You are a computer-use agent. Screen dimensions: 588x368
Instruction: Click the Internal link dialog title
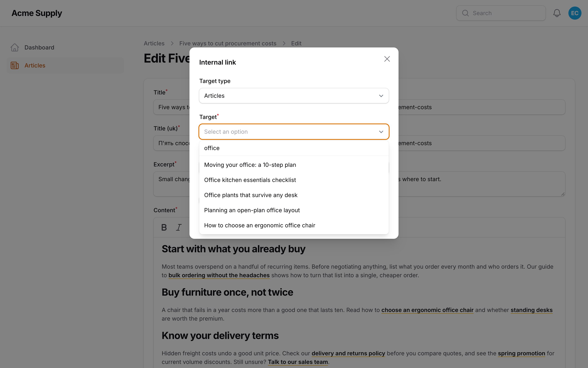(x=217, y=62)
